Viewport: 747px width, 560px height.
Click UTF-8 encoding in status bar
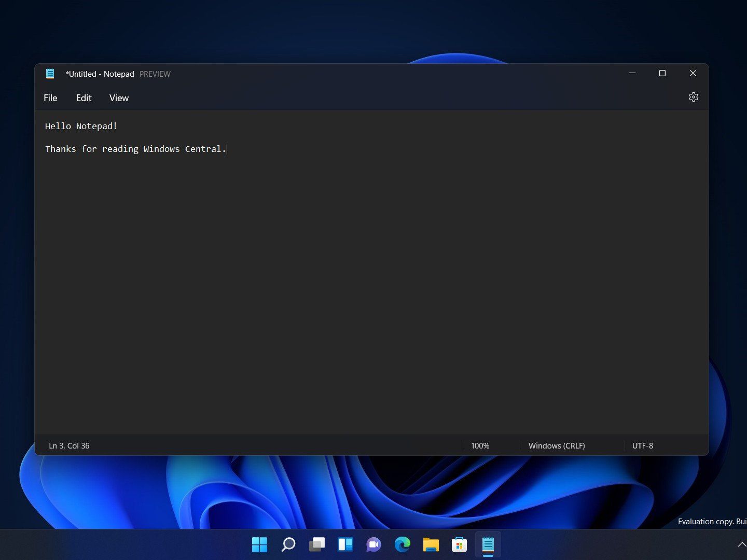point(642,446)
